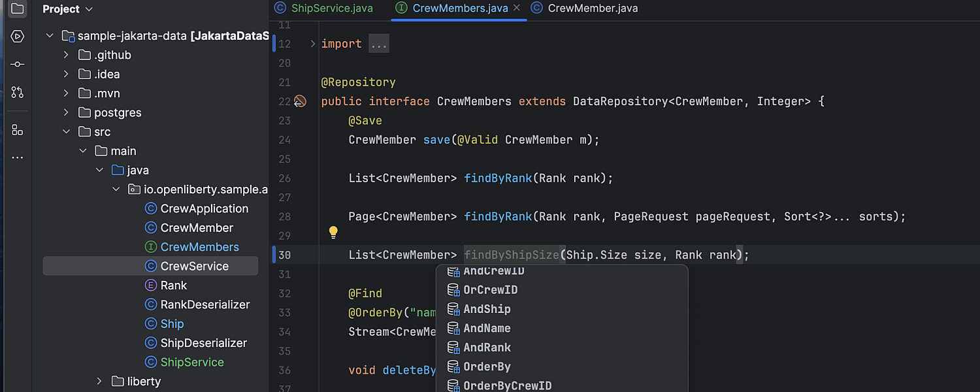Select AndShip in the completion popup
Viewport: 980px width, 392px height.
[487, 309]
